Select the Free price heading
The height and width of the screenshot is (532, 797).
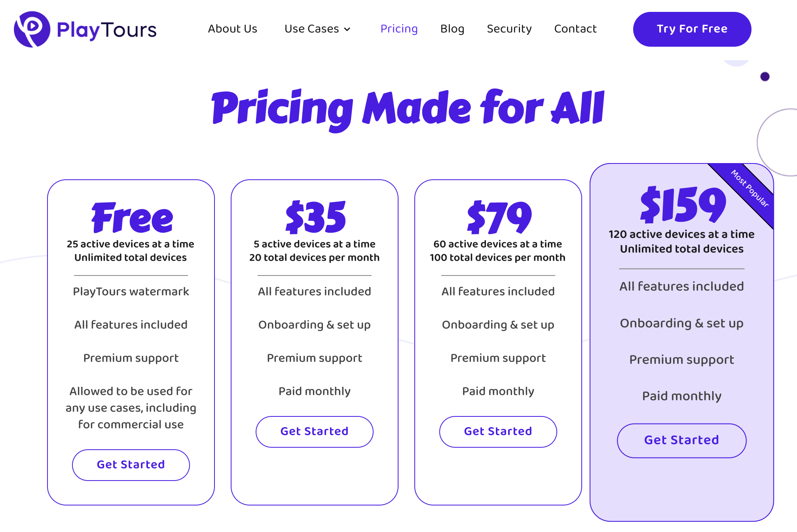[x=132, y=217]
